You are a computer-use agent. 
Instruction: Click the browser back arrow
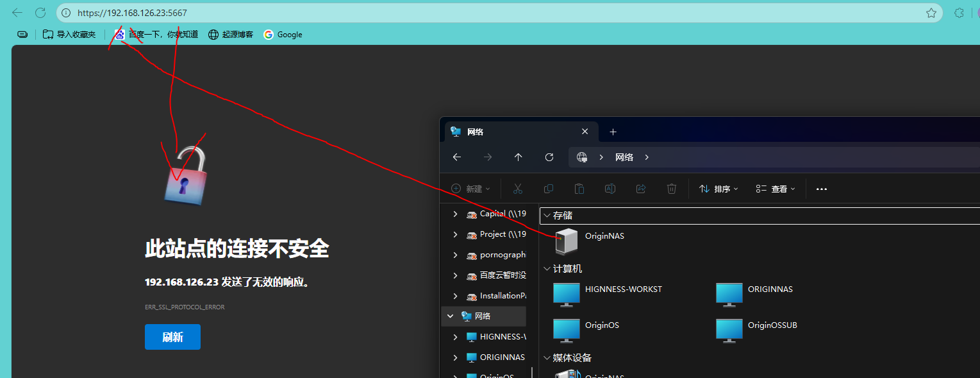17,12
